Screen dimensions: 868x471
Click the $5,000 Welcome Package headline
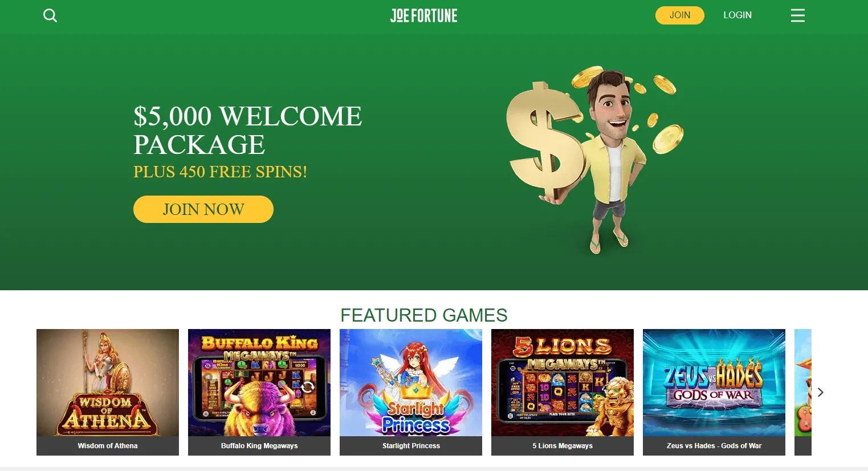[247, 131]
